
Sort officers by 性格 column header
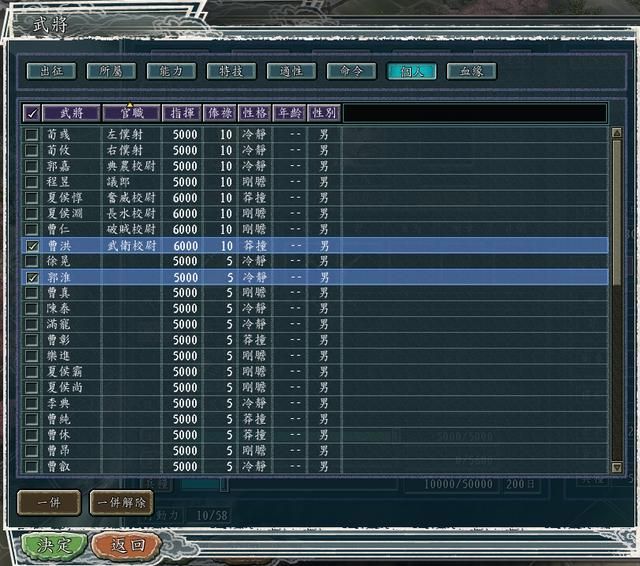tap(255, 113)
